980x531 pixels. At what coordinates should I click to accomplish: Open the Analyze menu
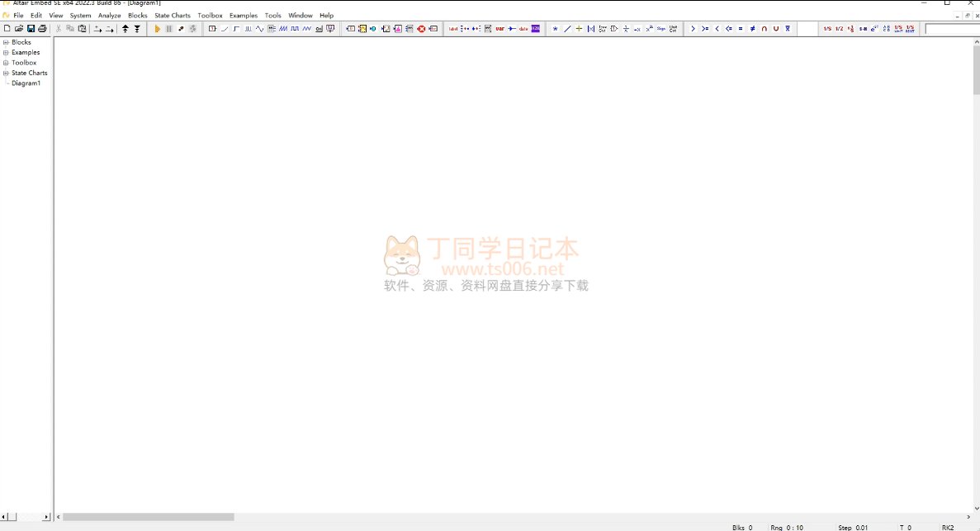[109, 16]
